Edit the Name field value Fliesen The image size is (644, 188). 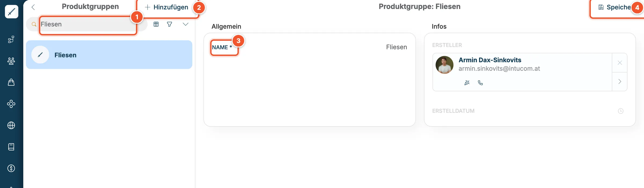point(396,47)
